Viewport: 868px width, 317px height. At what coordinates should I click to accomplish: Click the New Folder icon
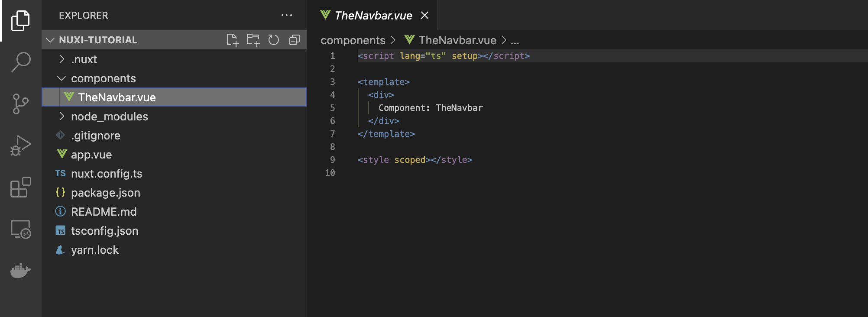click(253, 40)
